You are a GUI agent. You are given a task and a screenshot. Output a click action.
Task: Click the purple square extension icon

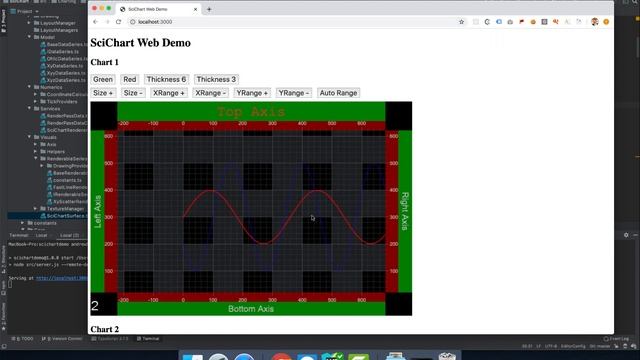pyautogui.click(x=544, y=22)
